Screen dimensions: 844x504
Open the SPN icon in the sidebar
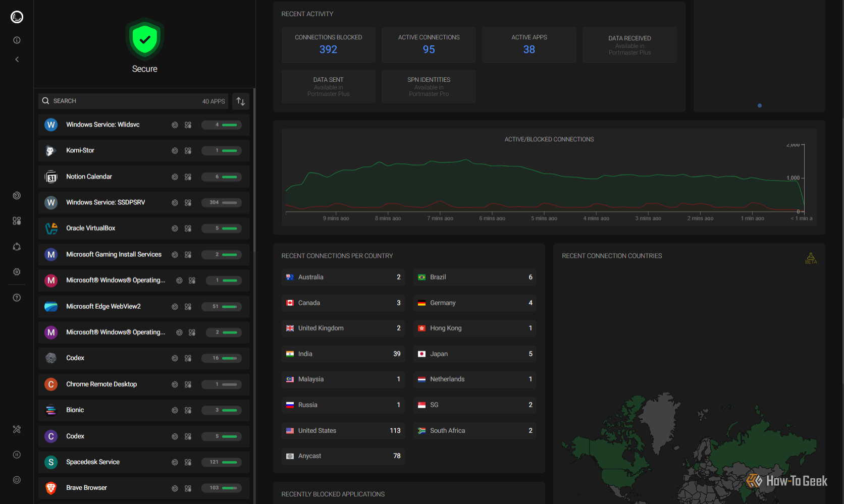tap(17, 247)
